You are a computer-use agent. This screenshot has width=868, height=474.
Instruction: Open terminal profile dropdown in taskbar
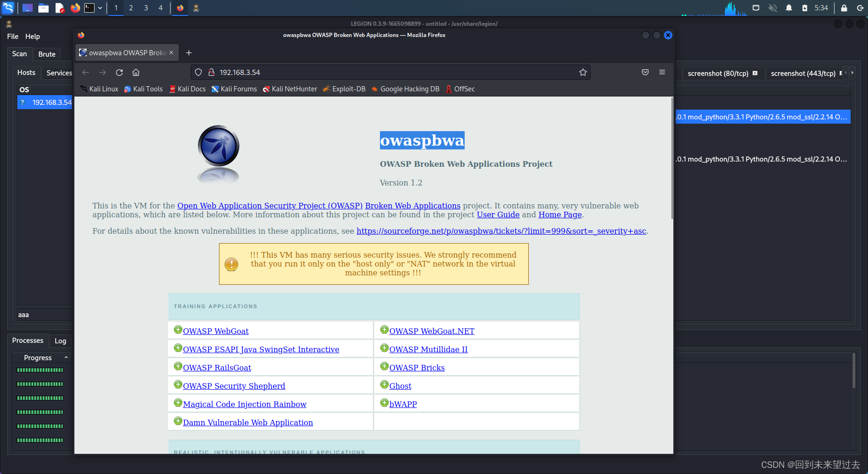tap(100, 7)
